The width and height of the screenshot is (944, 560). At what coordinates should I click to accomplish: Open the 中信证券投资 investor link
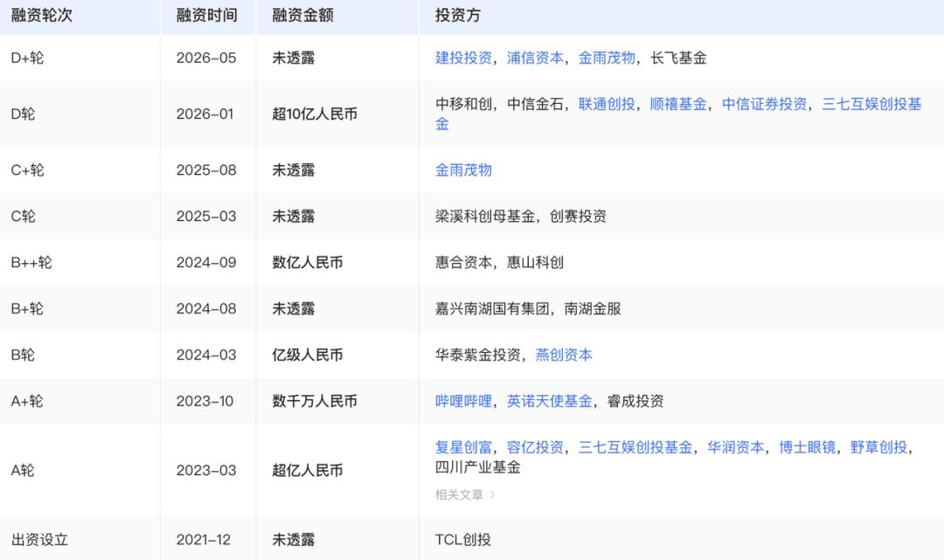pos(765,104)
